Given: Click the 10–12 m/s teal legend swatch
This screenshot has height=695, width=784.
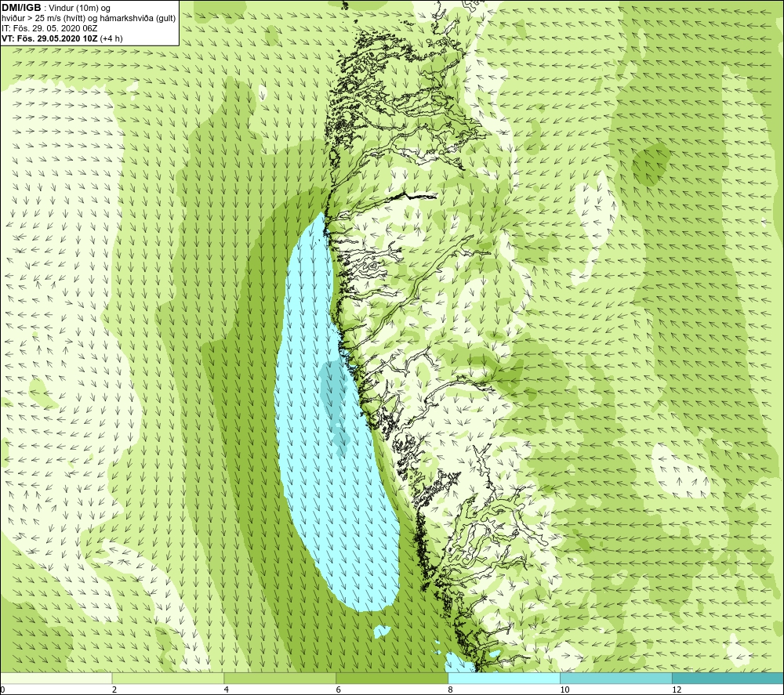Looking at the screenshot, I should [x=616, y=678].
